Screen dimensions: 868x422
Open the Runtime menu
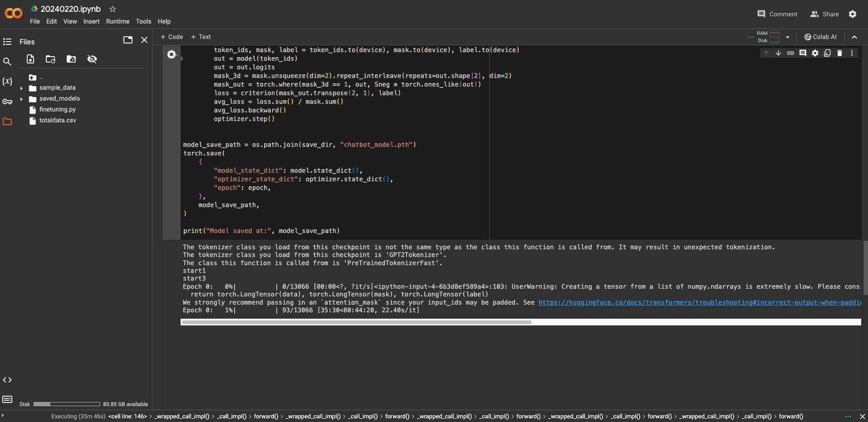(x=118, y=21)
